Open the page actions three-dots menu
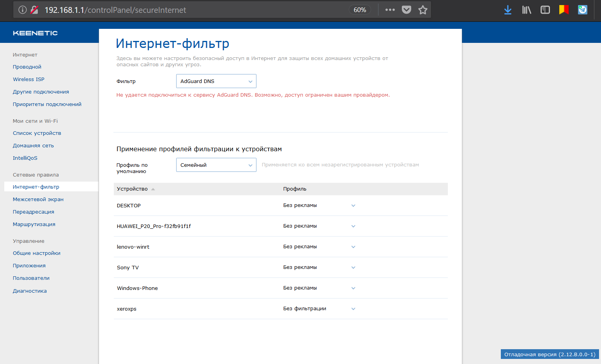This screenshot has height=364, width=601. point(390,10)
